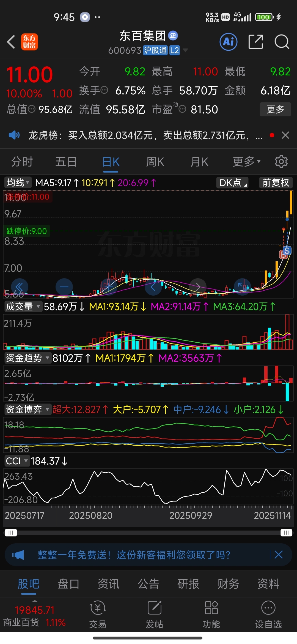The image size is (297, 644).
Task: Open CCI indicator dropdown
Action: pyautogui.click(x=17, y=461)
